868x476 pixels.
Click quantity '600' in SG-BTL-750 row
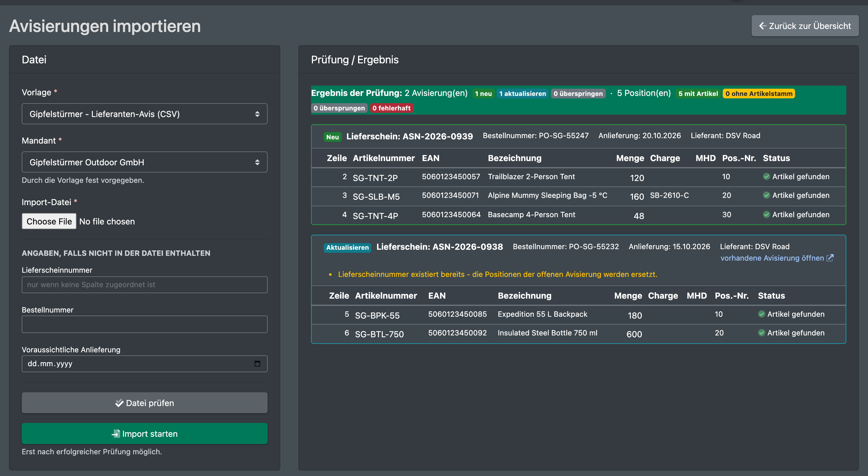pyautogui.click(x=634, y=334)
